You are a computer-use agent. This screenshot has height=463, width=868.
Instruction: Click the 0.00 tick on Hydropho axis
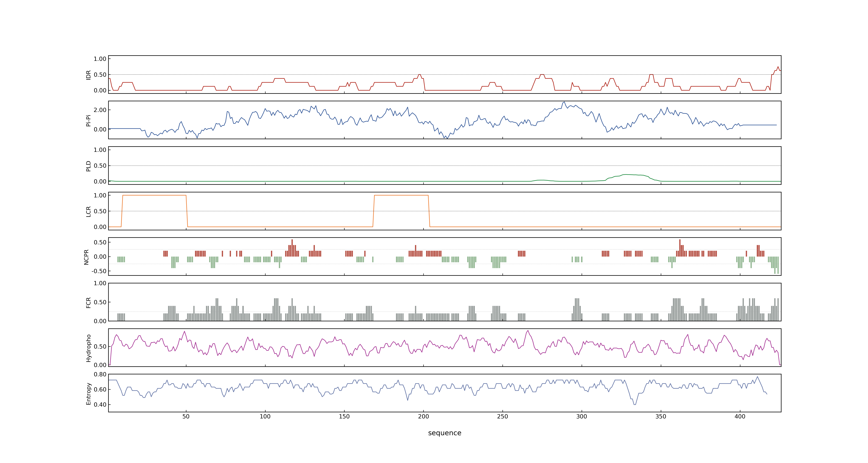pos(100,365)
